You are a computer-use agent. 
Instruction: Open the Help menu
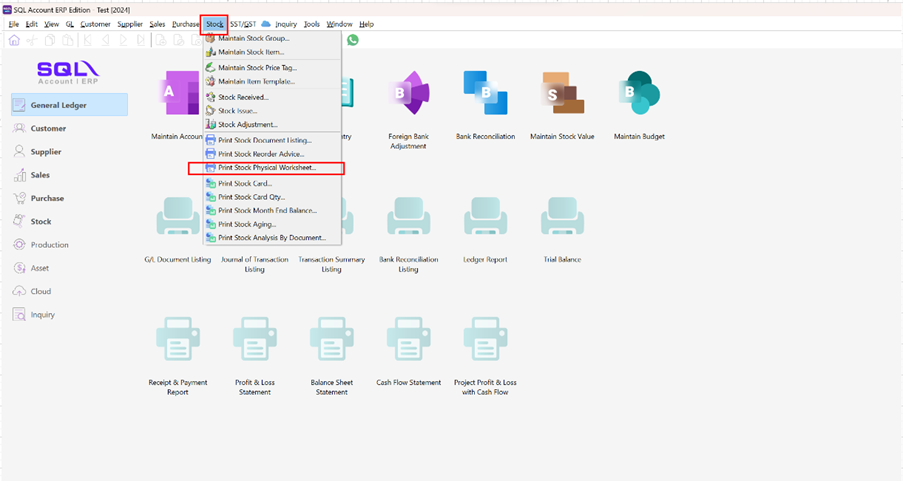[366, 23]
